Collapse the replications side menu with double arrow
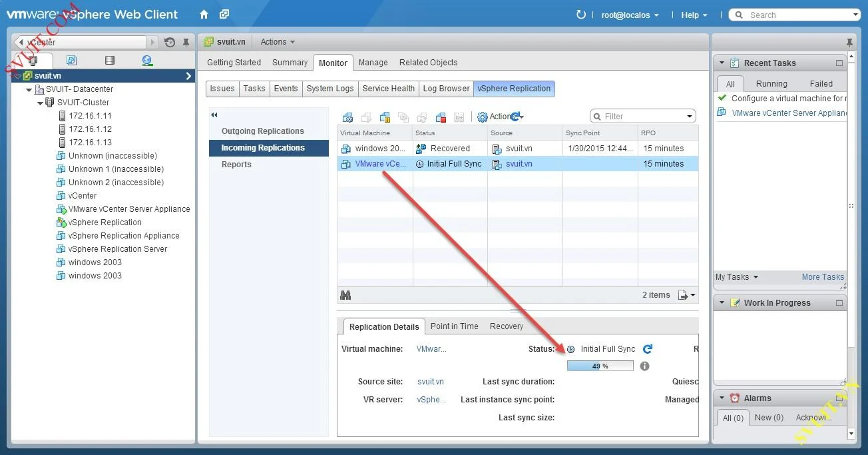 tap(214, 115)
